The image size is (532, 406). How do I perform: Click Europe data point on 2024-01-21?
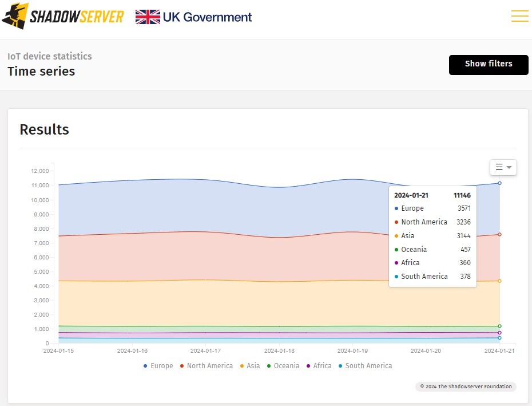tap(499, 183)
